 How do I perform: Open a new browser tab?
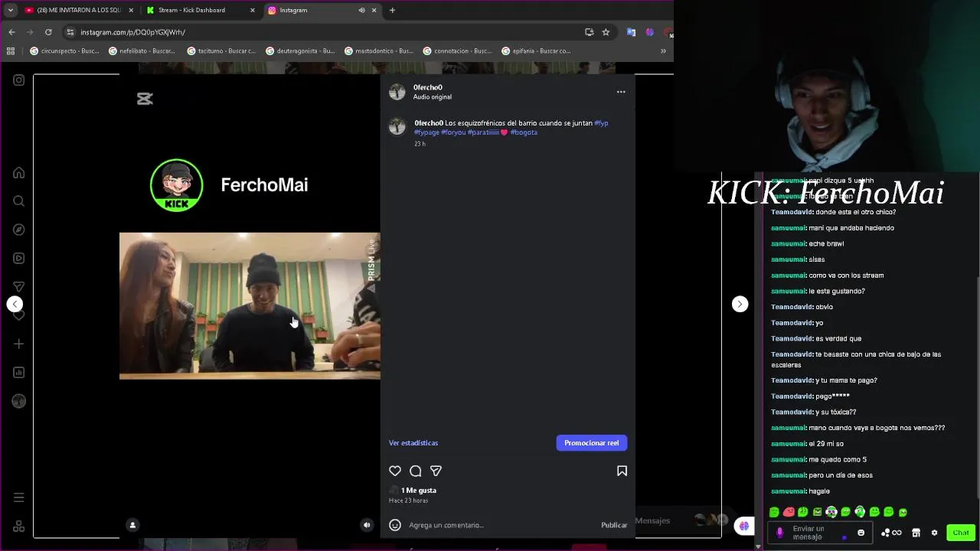[392, 10]
